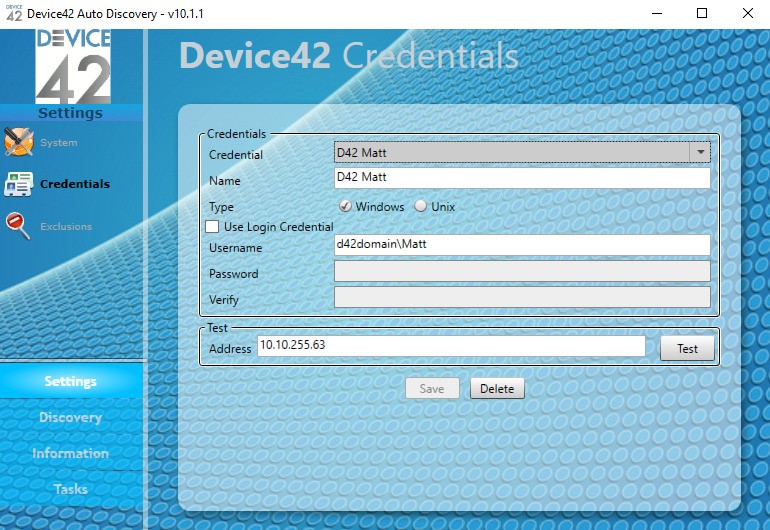This screenshot has width=770, height=530.
Task: Click the Save button
Action: tap(432, 389)
